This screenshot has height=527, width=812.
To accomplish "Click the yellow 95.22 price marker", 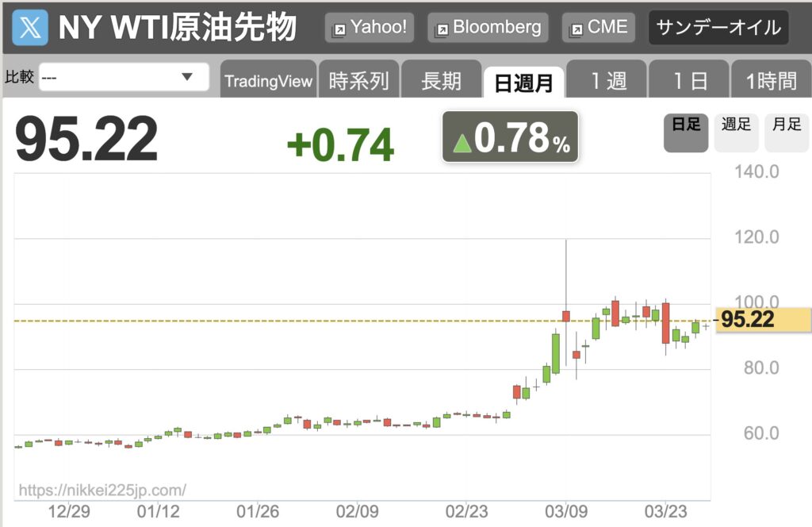I will (x=762, y=320).
